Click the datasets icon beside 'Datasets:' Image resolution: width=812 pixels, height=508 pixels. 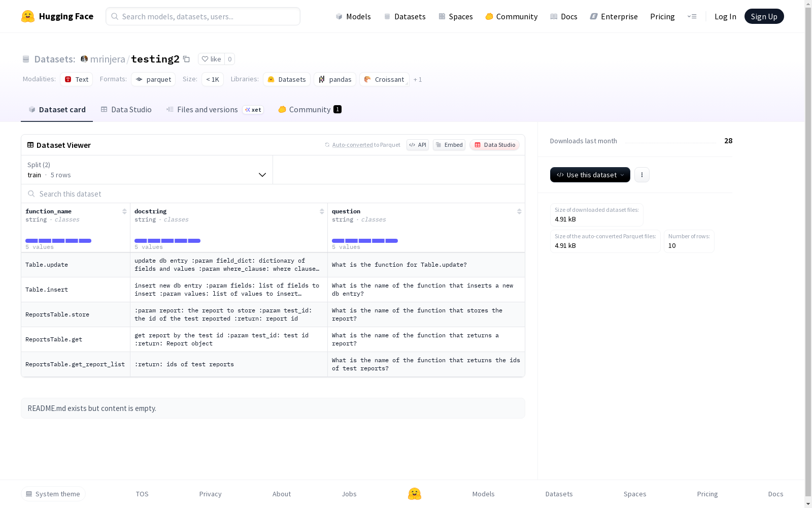[x=26, y=59]
